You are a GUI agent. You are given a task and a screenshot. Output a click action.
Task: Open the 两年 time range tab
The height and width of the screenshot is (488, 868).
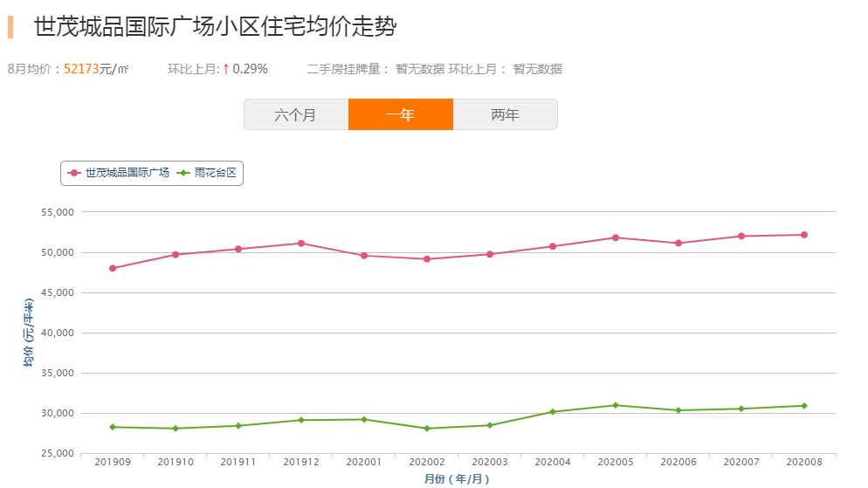(x=505, y=114)
